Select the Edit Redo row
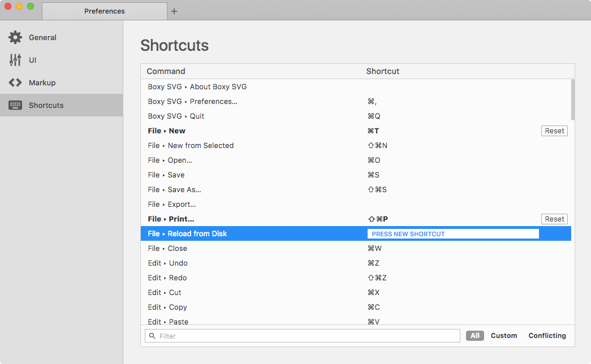 [x=356, y=278]
